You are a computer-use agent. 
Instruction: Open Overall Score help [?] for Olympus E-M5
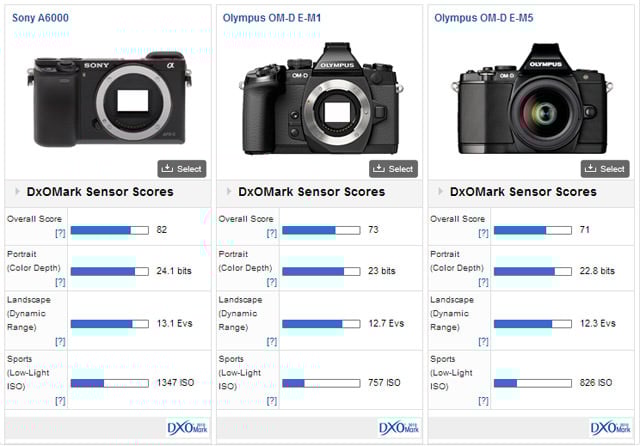(483, 233)
